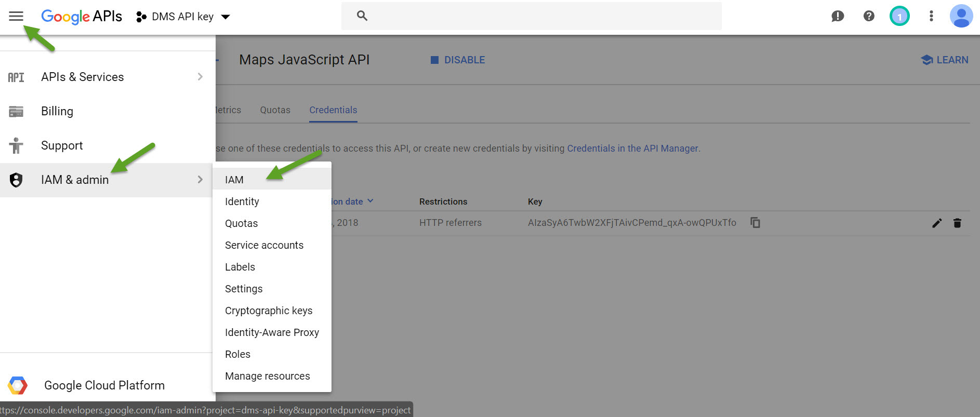Switch to the Credentials tab
Screen dimensions: 980x417
333,110
